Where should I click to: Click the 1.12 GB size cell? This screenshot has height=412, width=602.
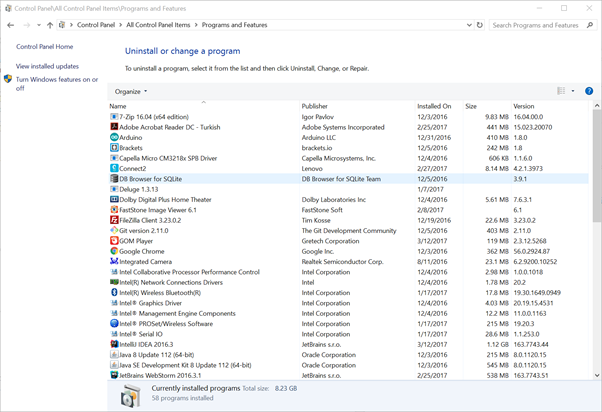498,344
